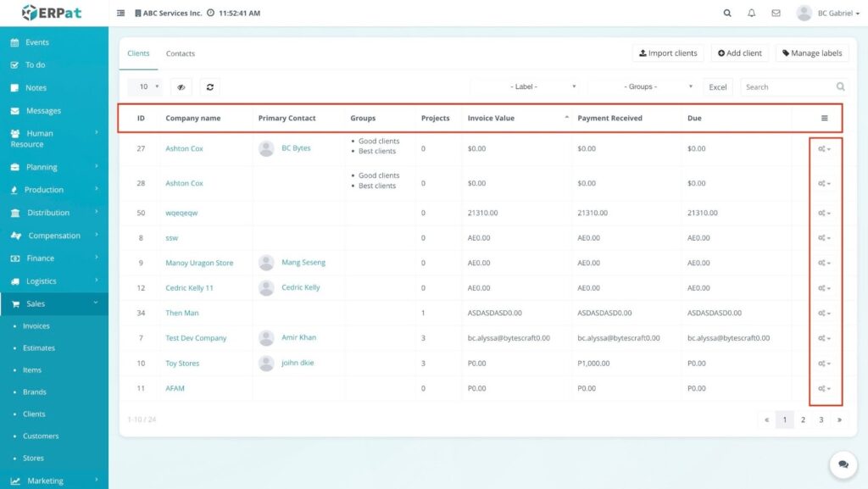Open row actions gear for Toy Stores

(824, 364)
